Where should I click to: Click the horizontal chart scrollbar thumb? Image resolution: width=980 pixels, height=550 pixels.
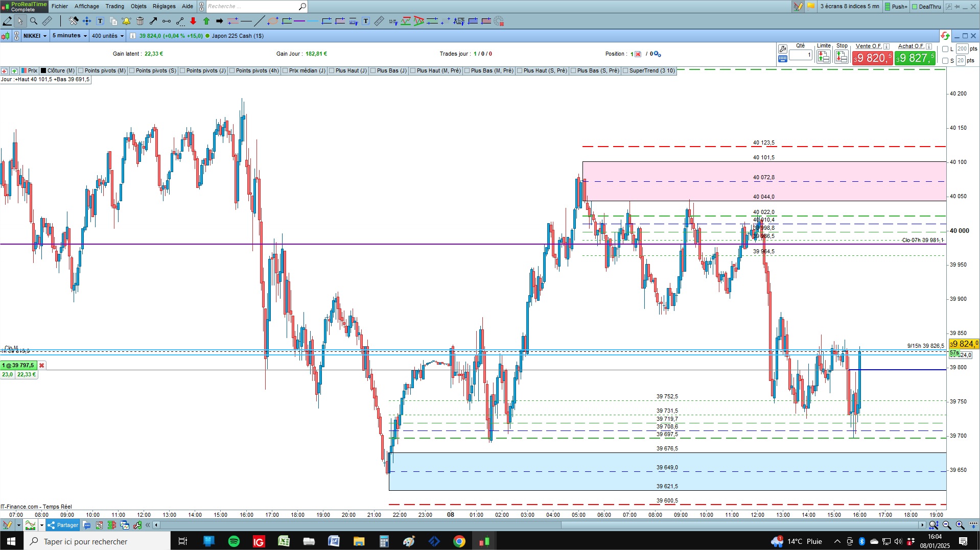click(740, 525)
